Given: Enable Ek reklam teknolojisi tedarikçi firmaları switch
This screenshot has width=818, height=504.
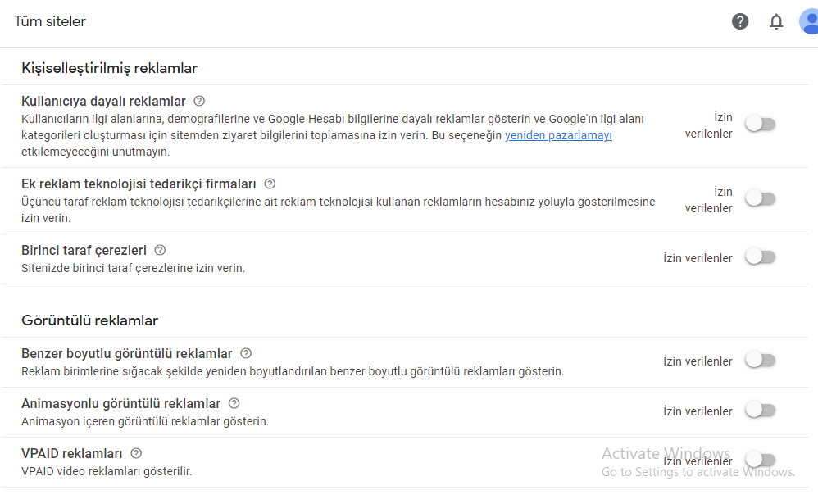Looking at the screenshot, I should point(760,199).
